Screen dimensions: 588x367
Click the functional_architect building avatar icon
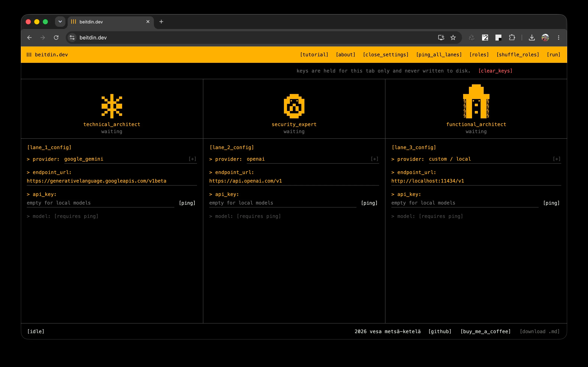click(x=476, y=101)
